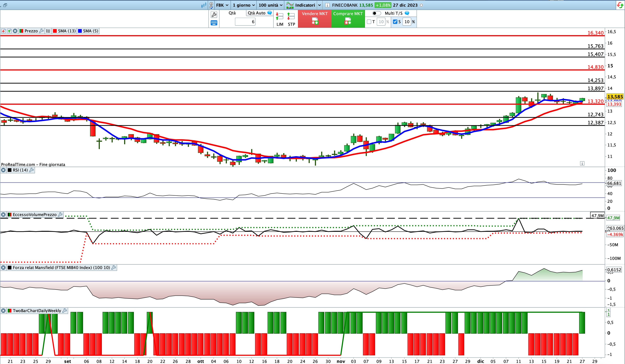The height and width of the screenshot is (364, 625).
Task: Click the window restore icon at top left
Action: click(5, 5)
